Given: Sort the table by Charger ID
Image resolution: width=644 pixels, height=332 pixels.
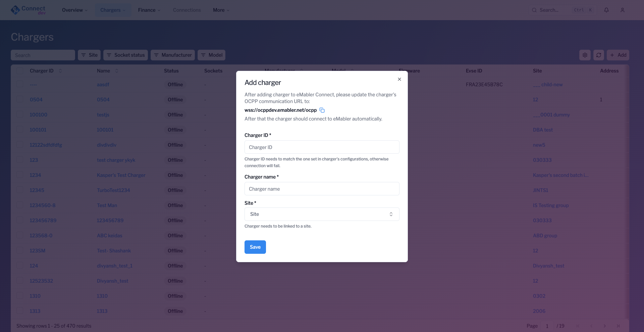Looking at the screenshot, I should pos(60,71).
